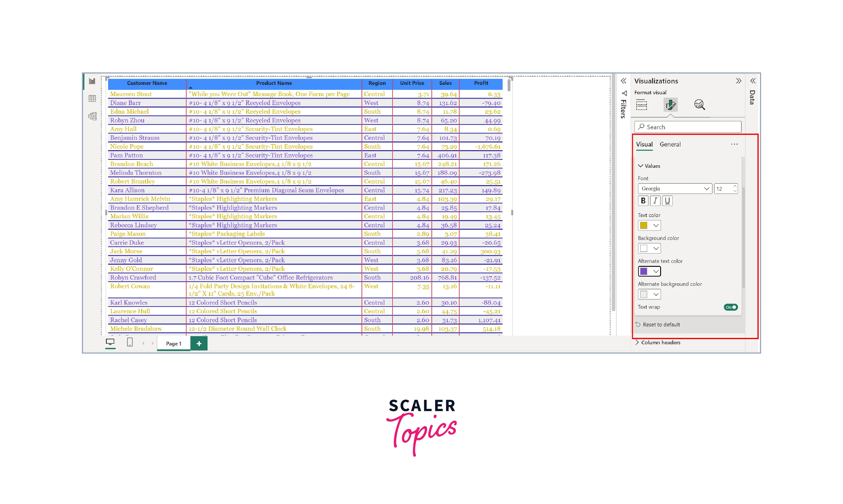Open the Analytics magnifier icon
Image resolution: width=843 pixels, height=504 pixels.
click(x=699, y=105)
